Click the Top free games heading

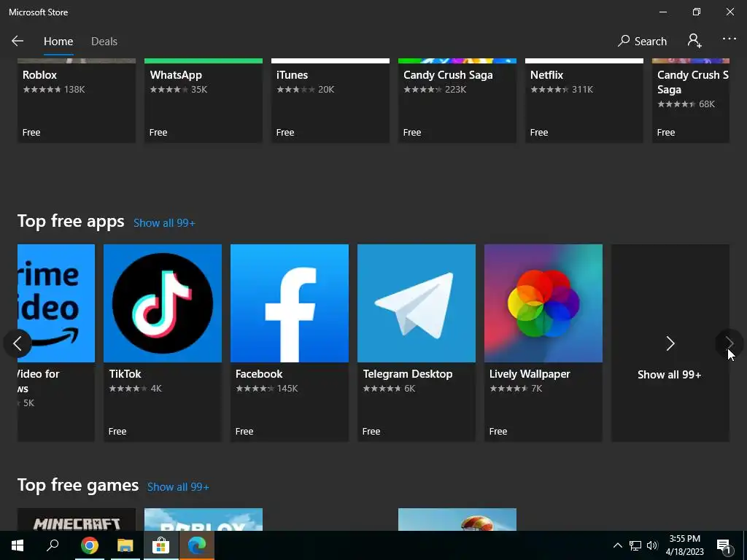point(78,485)
